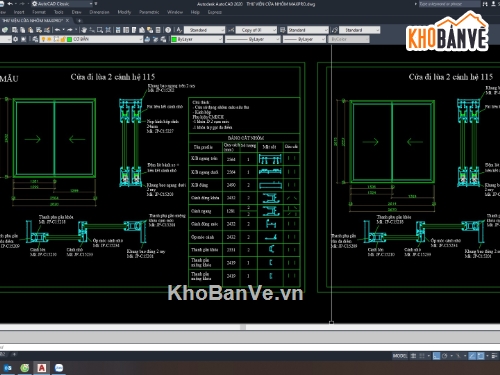Image resolution: width=500 pixels, height=375 pixels.
Task: Open the Tool Palettes icon
Action: (x=134, y=30)
